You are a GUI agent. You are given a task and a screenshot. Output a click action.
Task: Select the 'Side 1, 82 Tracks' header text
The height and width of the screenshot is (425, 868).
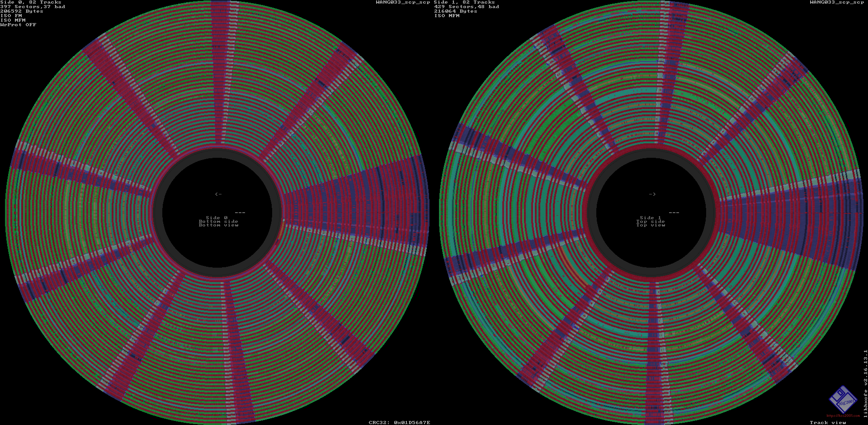464,2
